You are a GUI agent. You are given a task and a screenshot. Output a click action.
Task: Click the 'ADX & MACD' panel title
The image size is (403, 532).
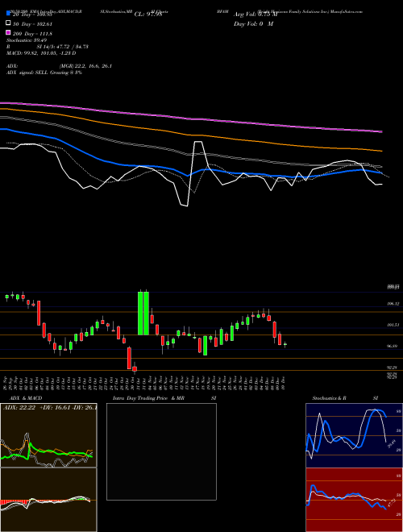tap(26, 398)
